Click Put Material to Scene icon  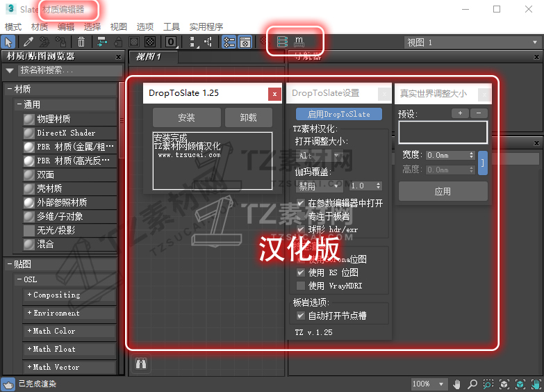tap(44, 42)
